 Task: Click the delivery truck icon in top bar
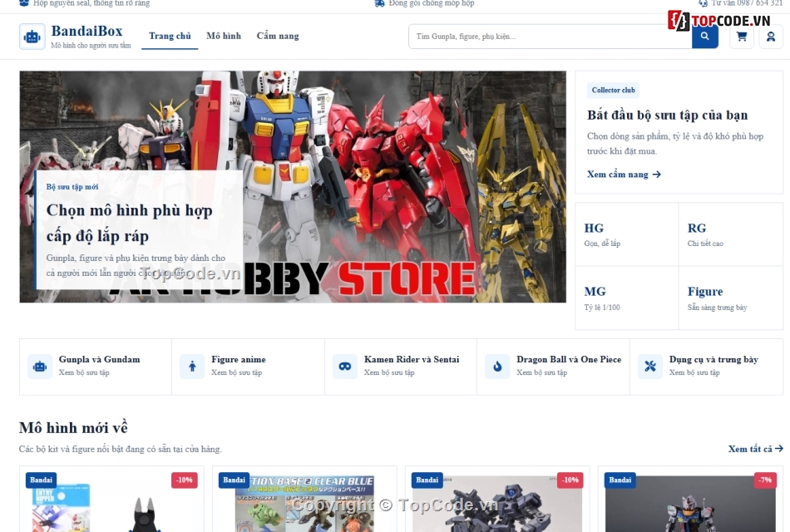click(379, 3)
